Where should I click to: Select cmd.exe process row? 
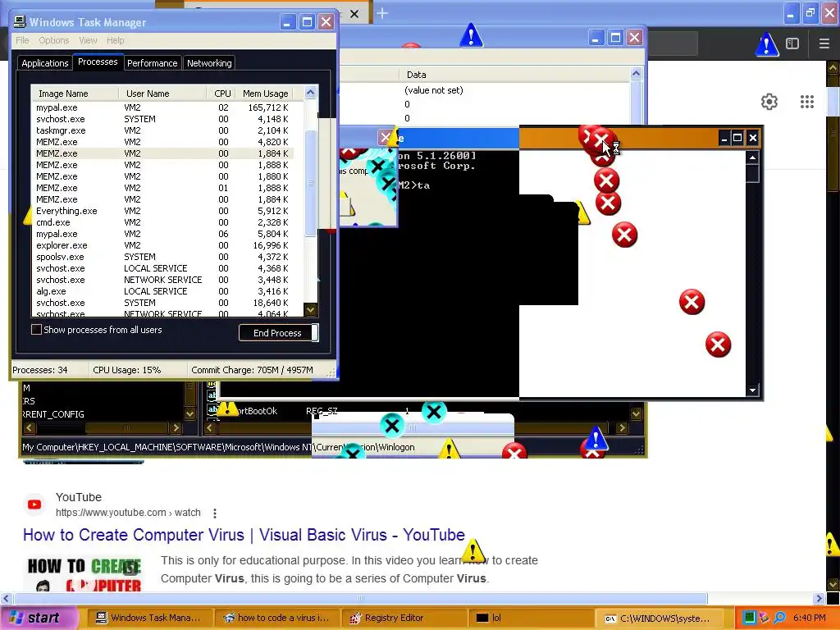[x=162, y=222]
